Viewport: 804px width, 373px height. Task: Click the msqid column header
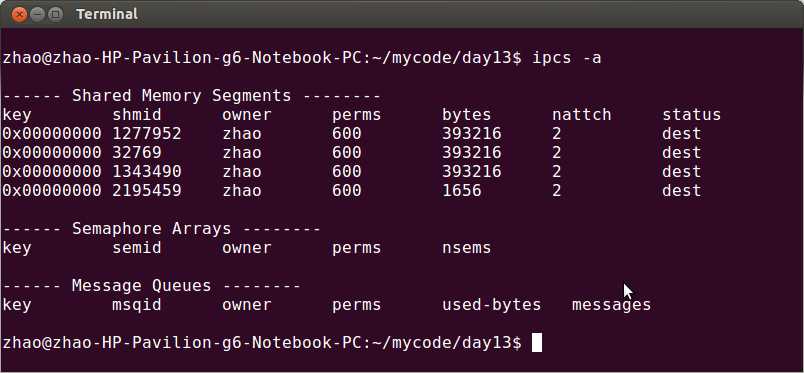click(137, 305)
